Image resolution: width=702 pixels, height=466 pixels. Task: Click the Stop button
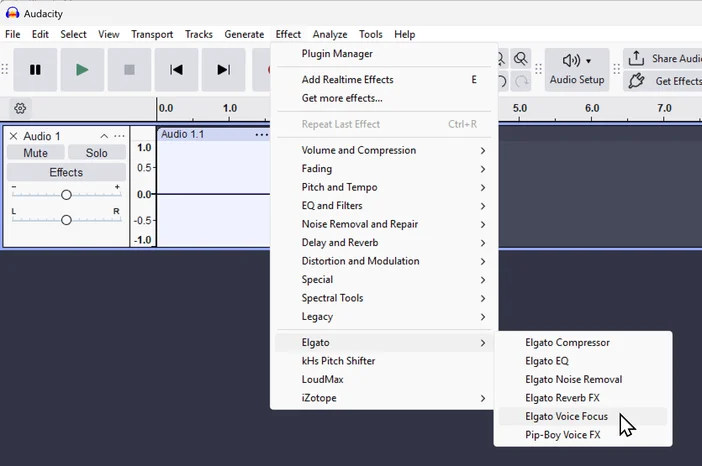[x=129, y=70]
